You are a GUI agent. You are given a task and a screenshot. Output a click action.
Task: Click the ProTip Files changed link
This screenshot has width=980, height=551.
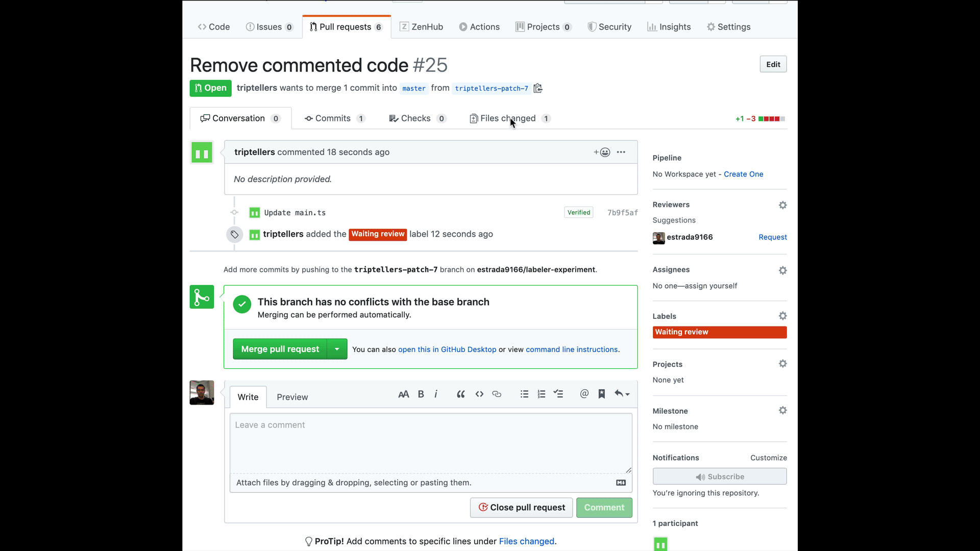(x=526, y=541)
